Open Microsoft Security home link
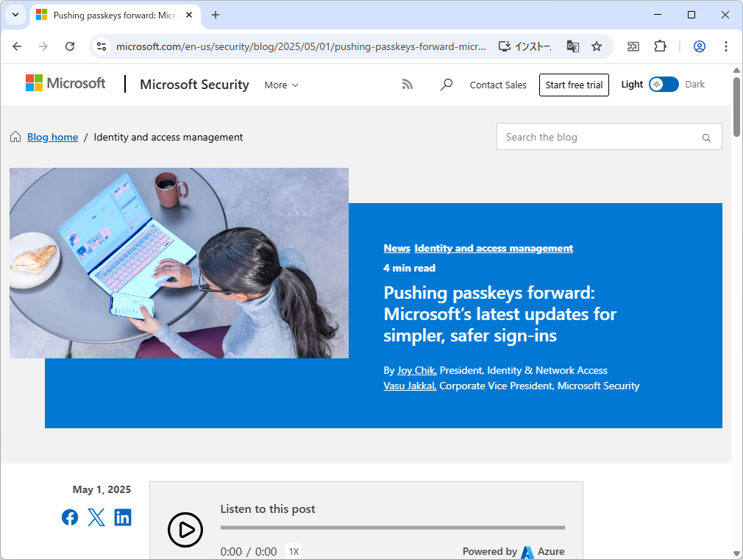 point(194,85)
